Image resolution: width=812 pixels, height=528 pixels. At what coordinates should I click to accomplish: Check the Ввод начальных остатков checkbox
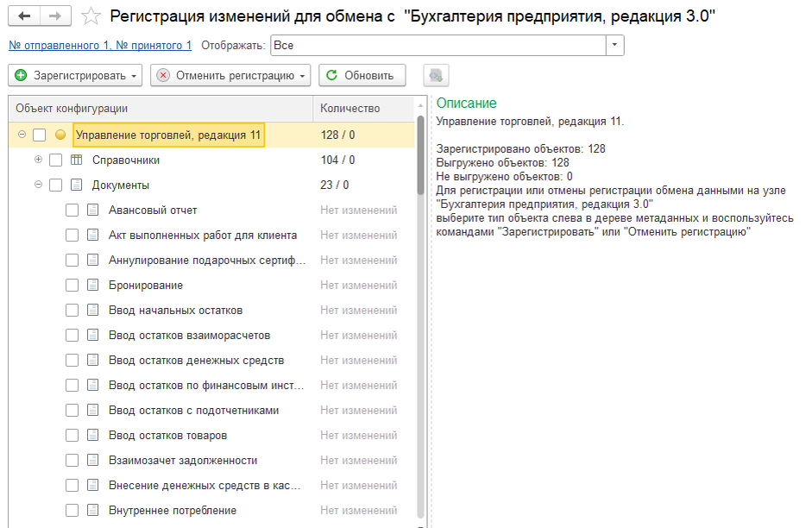tap(72, 310)
